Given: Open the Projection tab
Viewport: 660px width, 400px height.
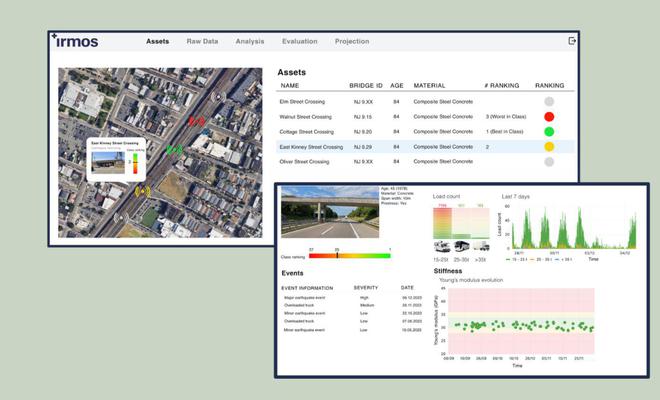Looking at the screenshot, I should tap(351, 41).
